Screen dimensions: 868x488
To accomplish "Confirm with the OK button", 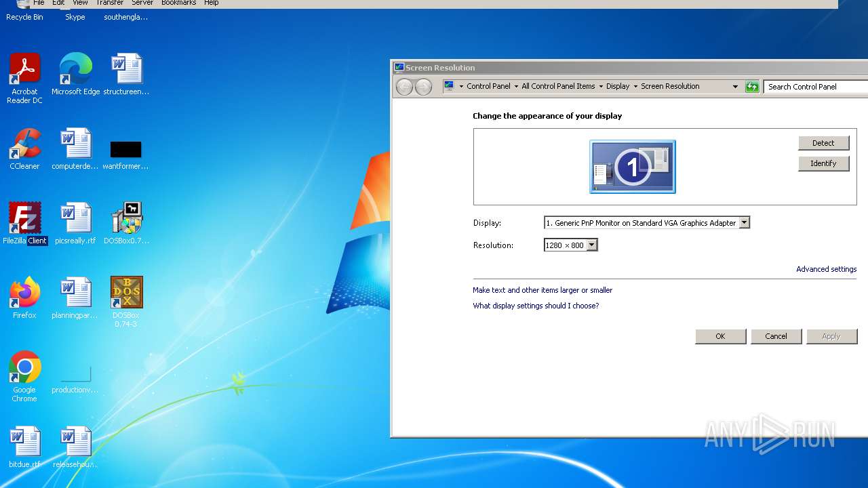I will [720, 336].
